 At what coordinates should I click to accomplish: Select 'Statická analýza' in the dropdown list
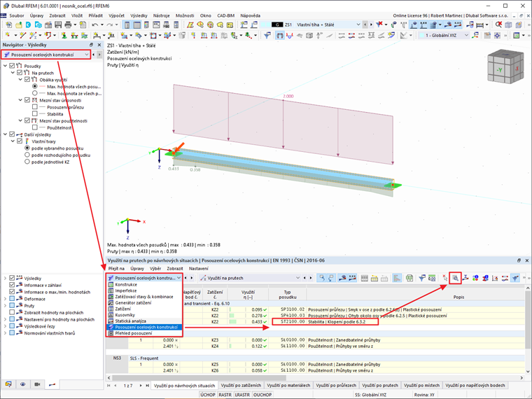point(131,321)
